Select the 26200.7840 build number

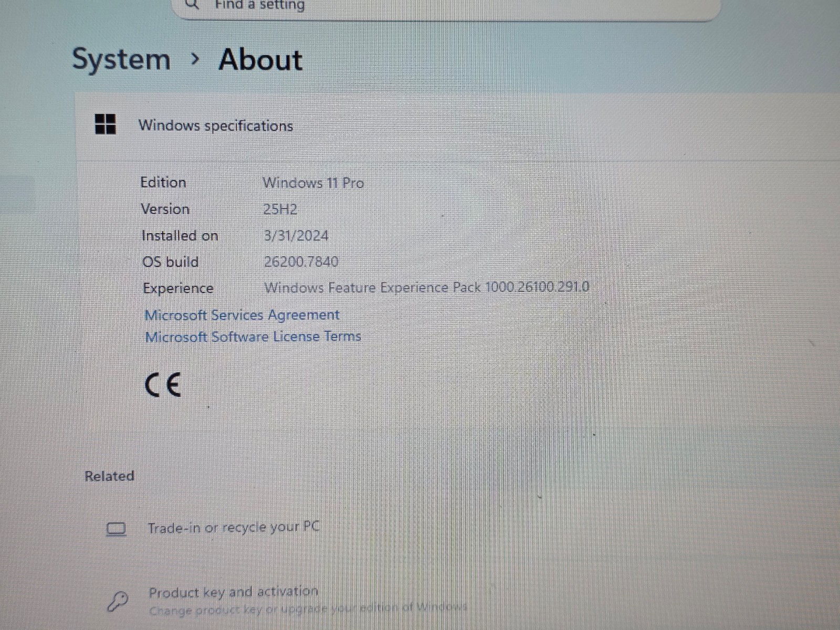[301, 261]
